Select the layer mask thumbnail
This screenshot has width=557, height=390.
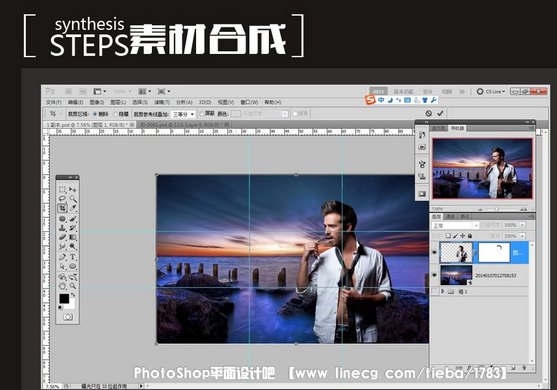click(494, 253)
